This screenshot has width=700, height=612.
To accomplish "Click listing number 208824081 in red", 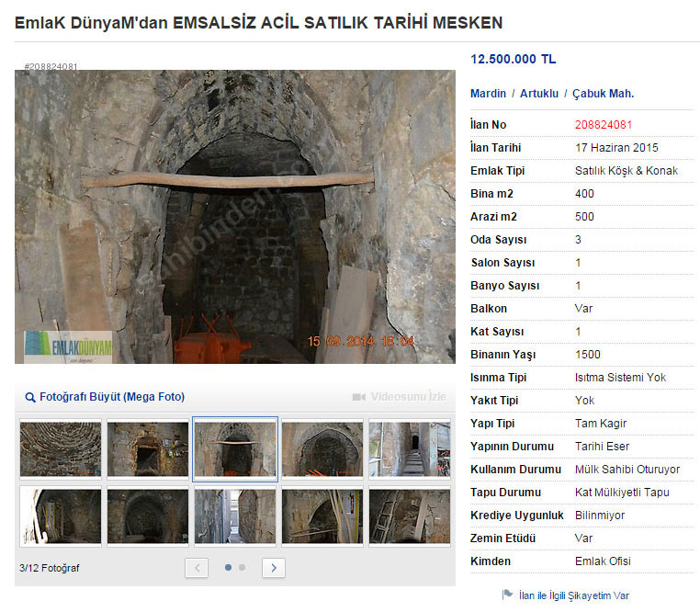I will point(604,125).
